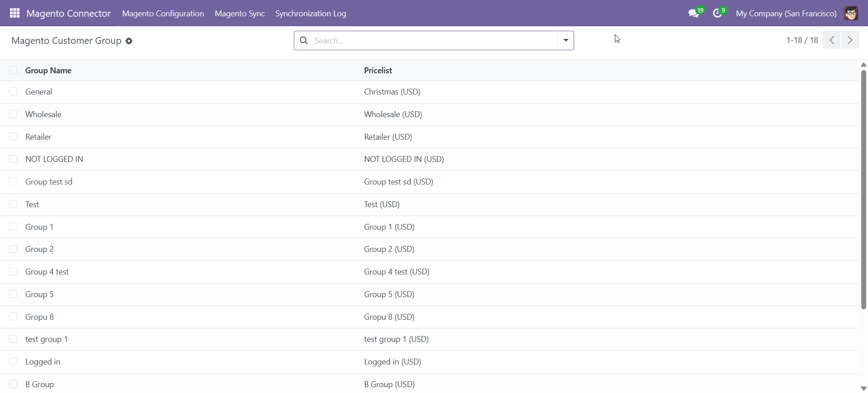Open the Synchronization Log menu
The height and width of the screenshot is (393, 868).
click(x=311, y=14)
